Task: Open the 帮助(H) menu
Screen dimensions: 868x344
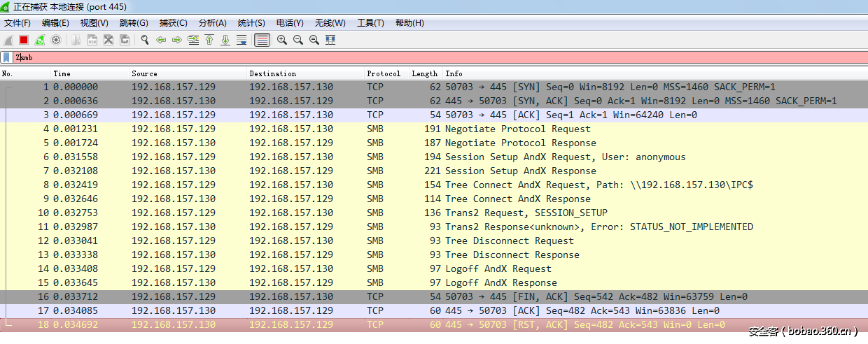Action: tap(409, 23)
